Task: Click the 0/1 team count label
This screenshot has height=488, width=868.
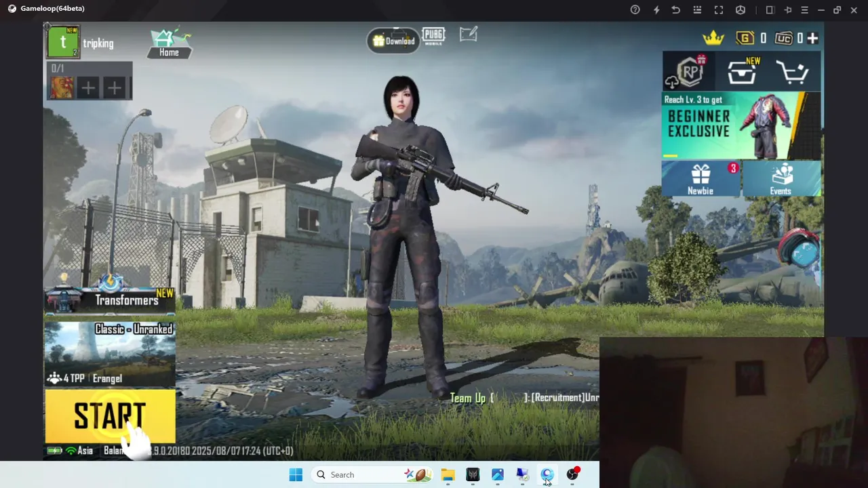Action: point(58,68)
